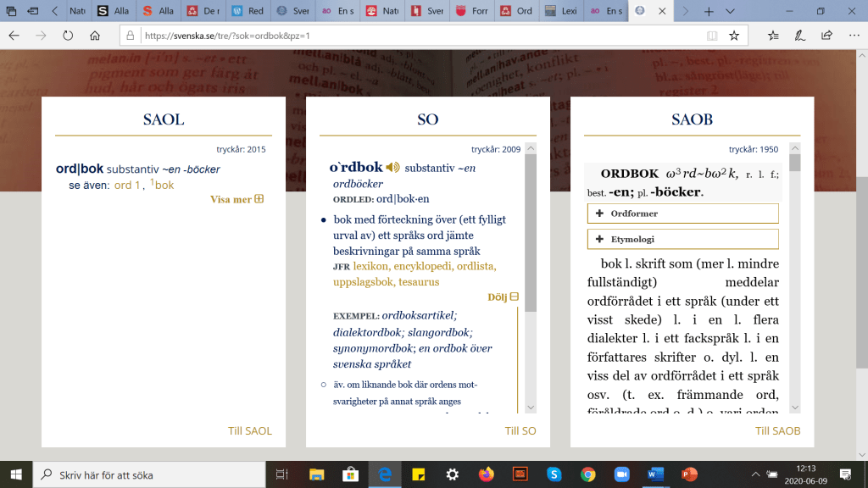Open the Till SAOB link
This screenshot has width=868, height=488.
(x=777, y=430)
